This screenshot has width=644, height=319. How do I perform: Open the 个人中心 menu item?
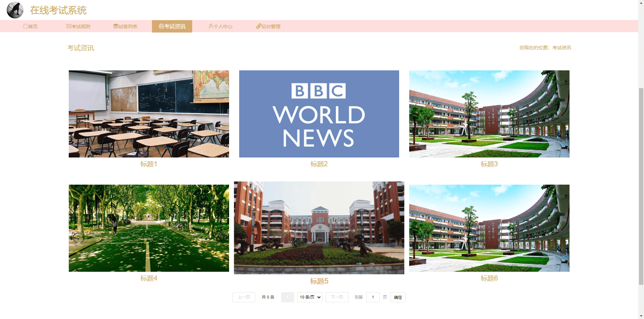point(220,26)
